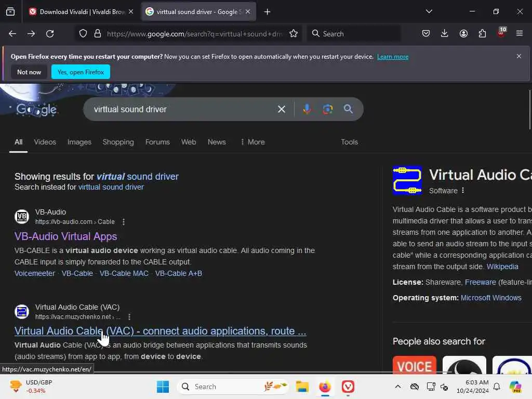This screenshot has height=399, width=532.
Task: Open options for VB-Audio result
Action: tap(124, 222)
